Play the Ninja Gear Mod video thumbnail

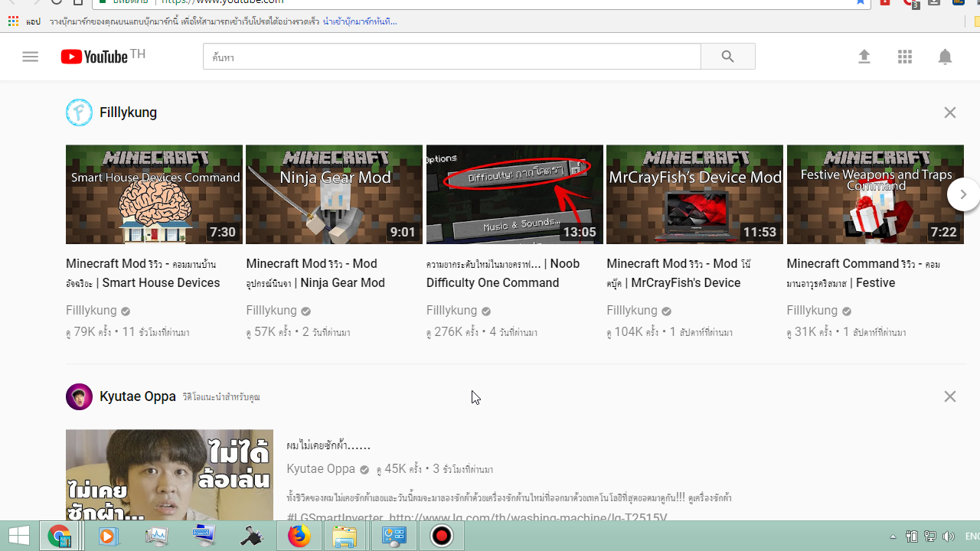pos(334,194)
